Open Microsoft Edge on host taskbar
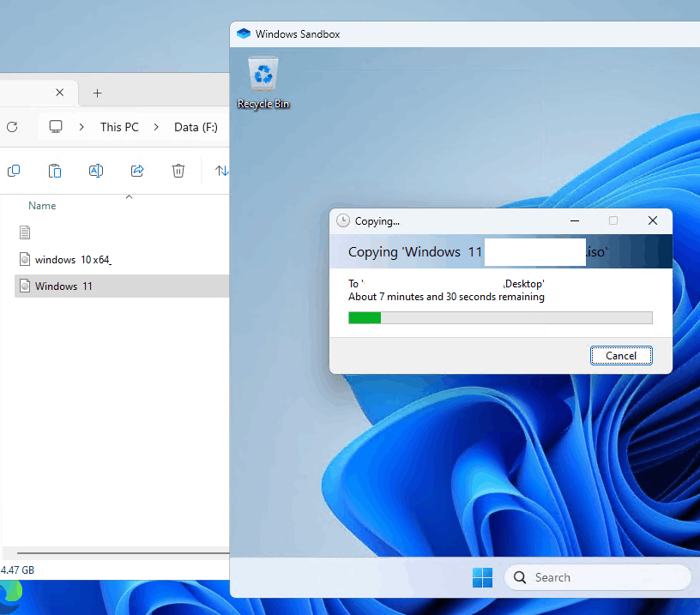700x615 pixels. point(10,597)
